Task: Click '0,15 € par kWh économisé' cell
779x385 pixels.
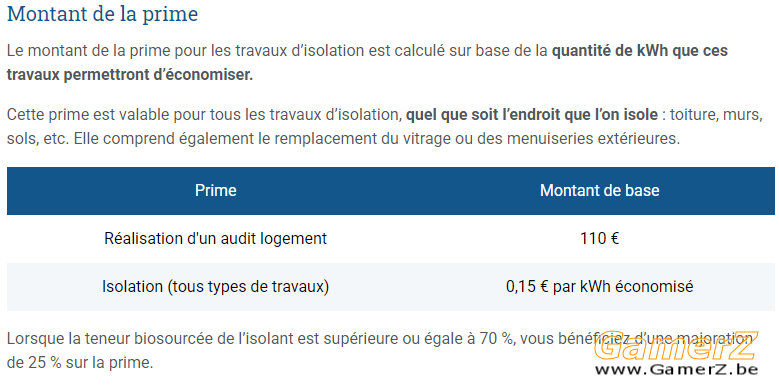Action: point(600,287)
